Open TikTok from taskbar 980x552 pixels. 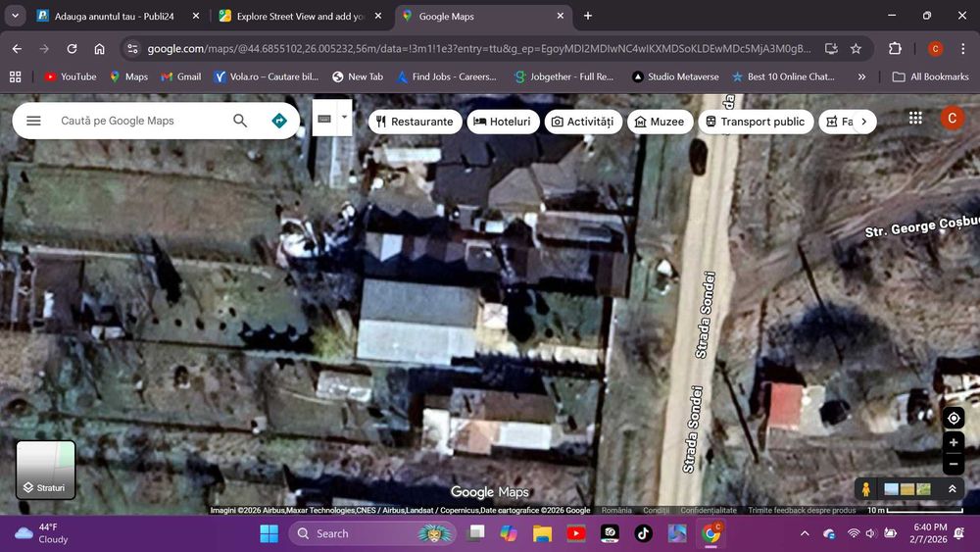(643, 533)
